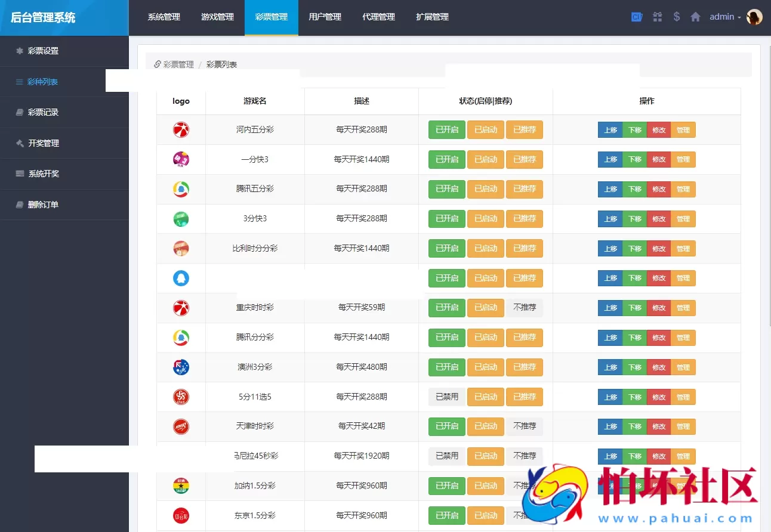Open the 代理管理 menu
771x532 pixels.
tap(378, 17)
